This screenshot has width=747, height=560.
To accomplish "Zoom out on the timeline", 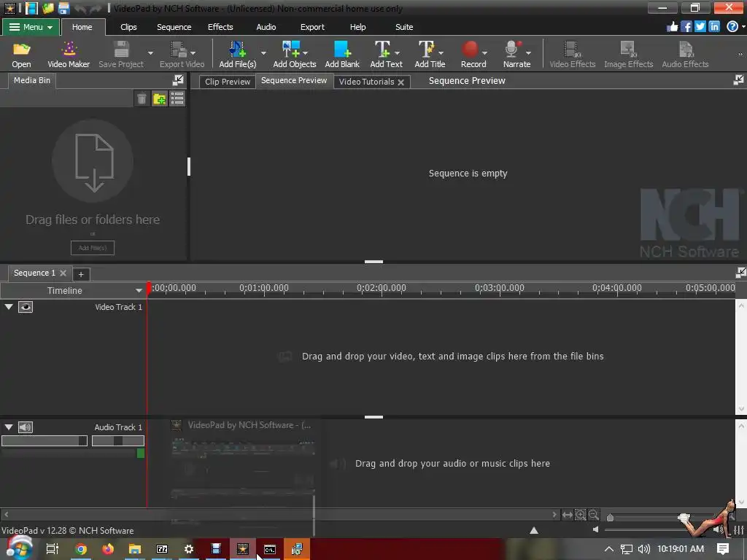I will pos(594,515).
